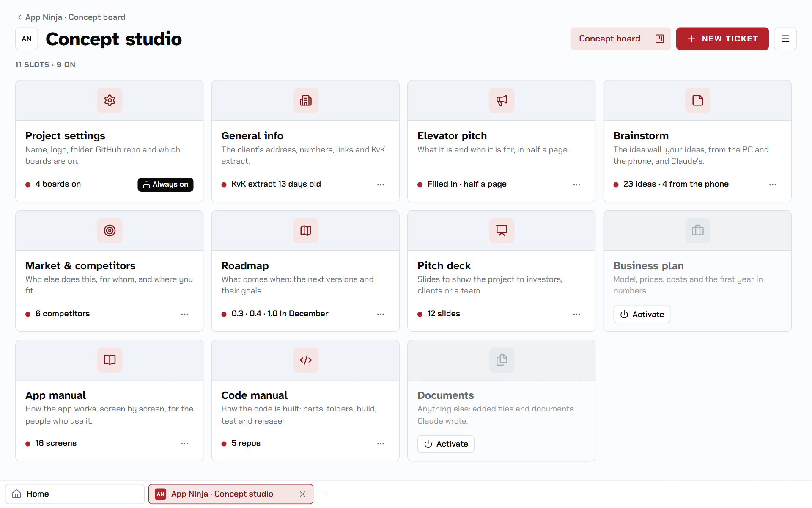The image size is (812, 508).
Task: Open App manual more-options menu
Action: coord(184,444)
